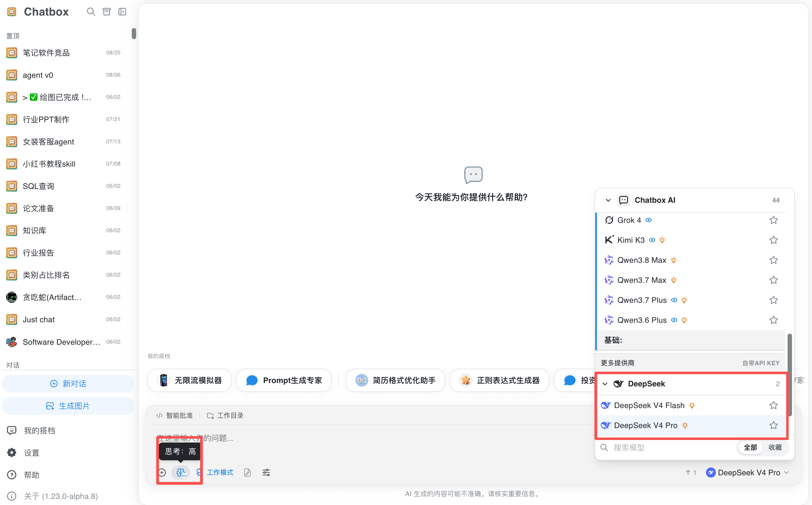Favorite DeepSeek V4 Flash with its star

click(x=773, y=405)
